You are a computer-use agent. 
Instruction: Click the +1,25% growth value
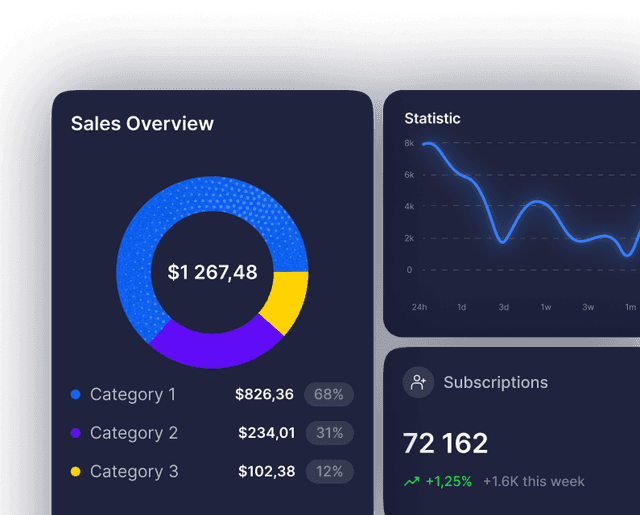pos(449,482)
